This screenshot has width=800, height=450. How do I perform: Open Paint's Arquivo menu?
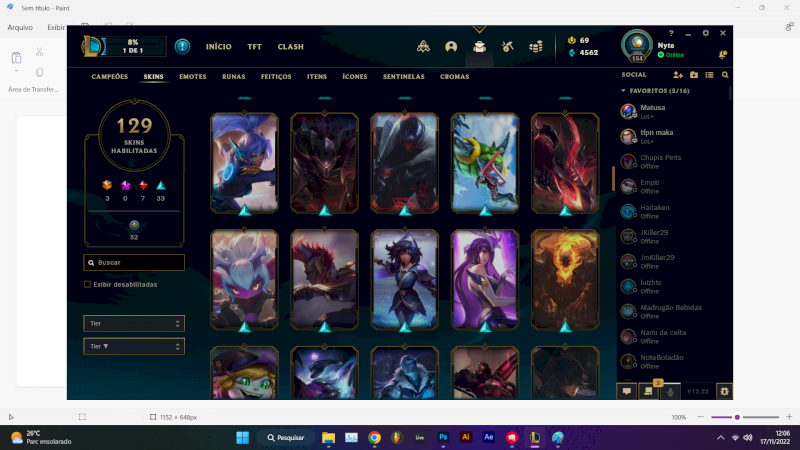coord(20,28)
